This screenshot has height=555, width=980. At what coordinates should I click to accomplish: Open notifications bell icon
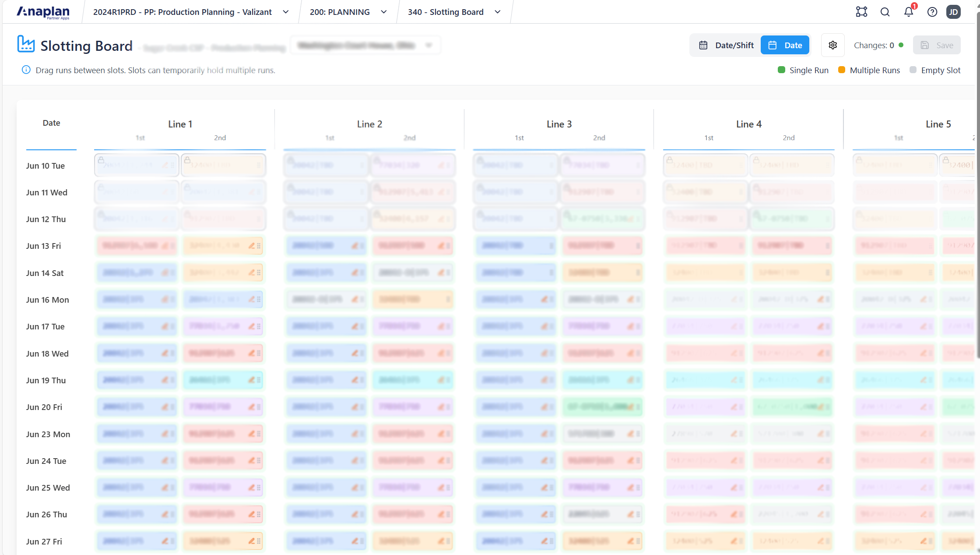[x=909, y=12]
